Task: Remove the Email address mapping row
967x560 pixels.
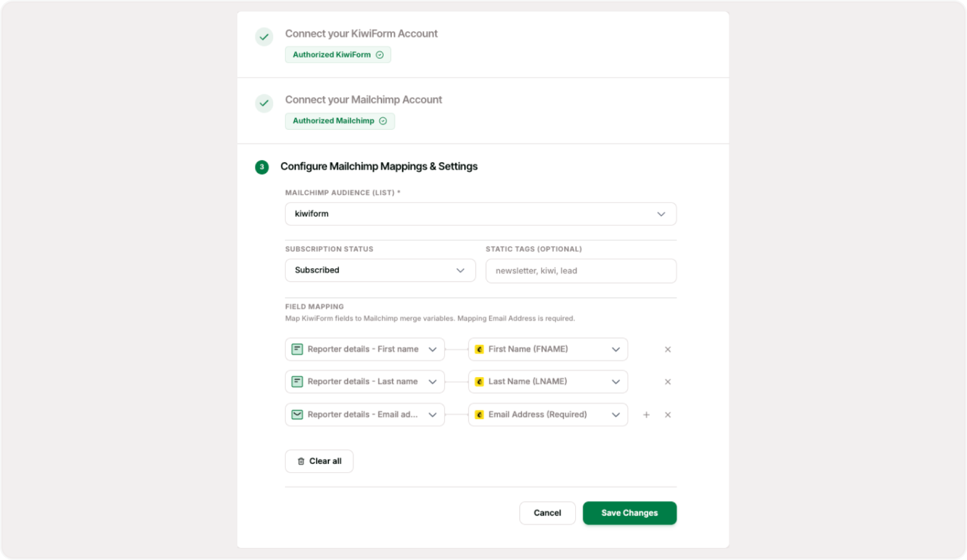Action: 668,415
